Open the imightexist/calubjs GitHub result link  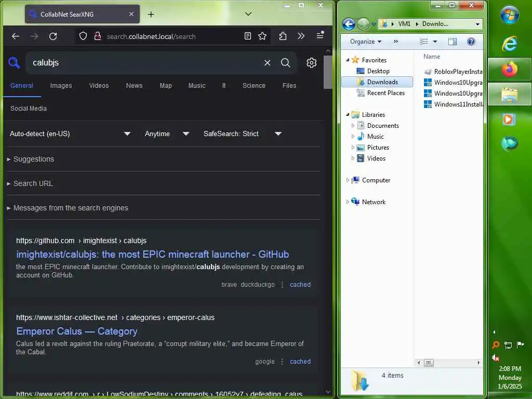[153, 254]
